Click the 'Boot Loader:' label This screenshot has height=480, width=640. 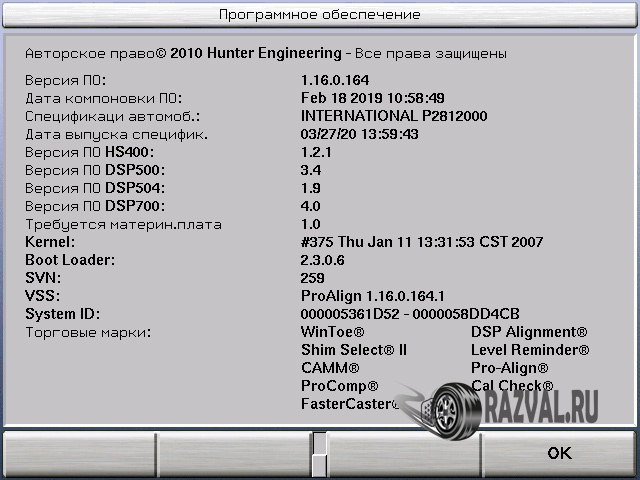70,260
